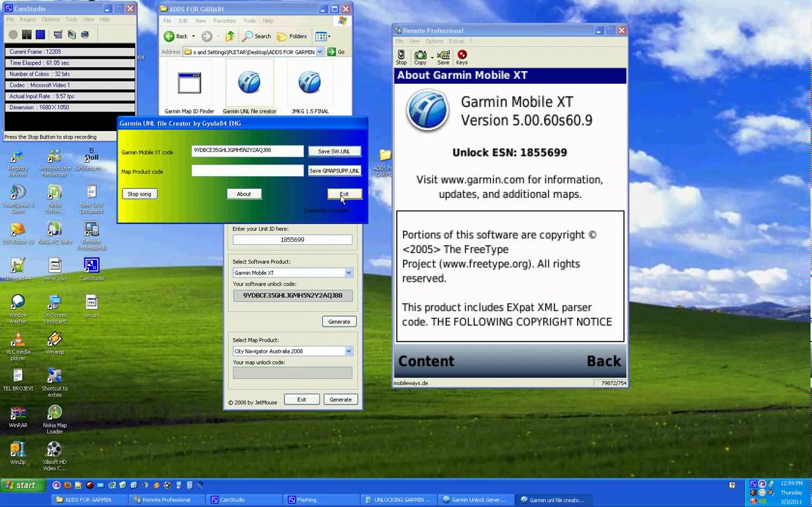Click the CamStudio pause button
Screen dimensions: 812x507
coord(27,35)
